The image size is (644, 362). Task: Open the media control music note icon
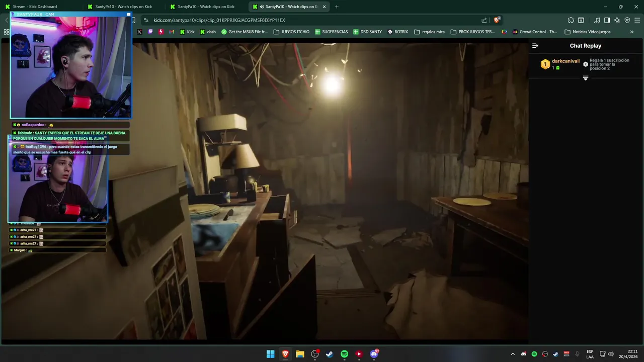point(597,20)
